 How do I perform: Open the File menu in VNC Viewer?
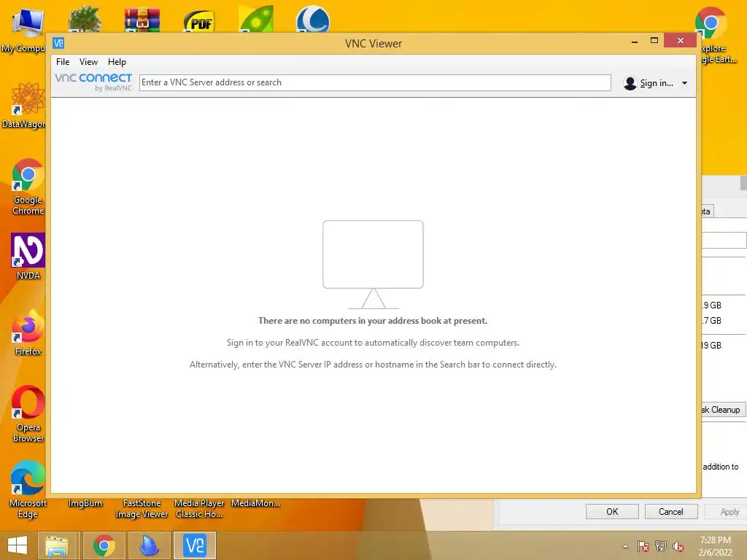(63, 62)
